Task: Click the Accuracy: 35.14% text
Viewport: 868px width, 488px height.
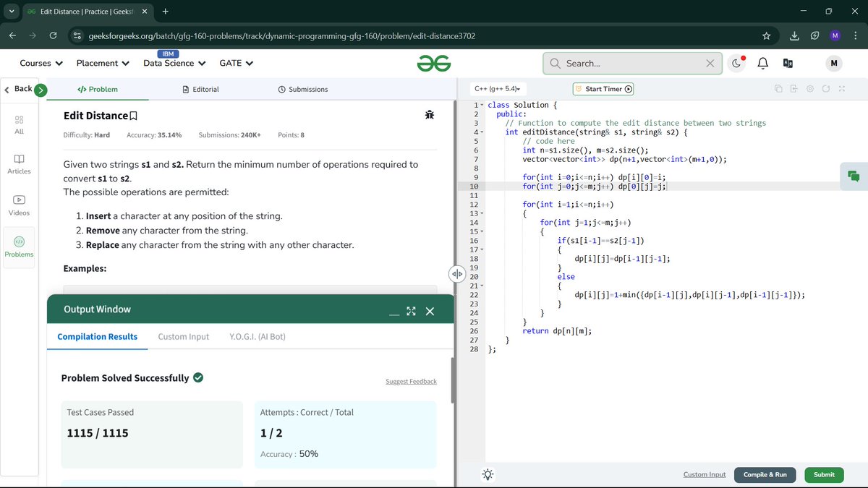Action: point(154,135)
